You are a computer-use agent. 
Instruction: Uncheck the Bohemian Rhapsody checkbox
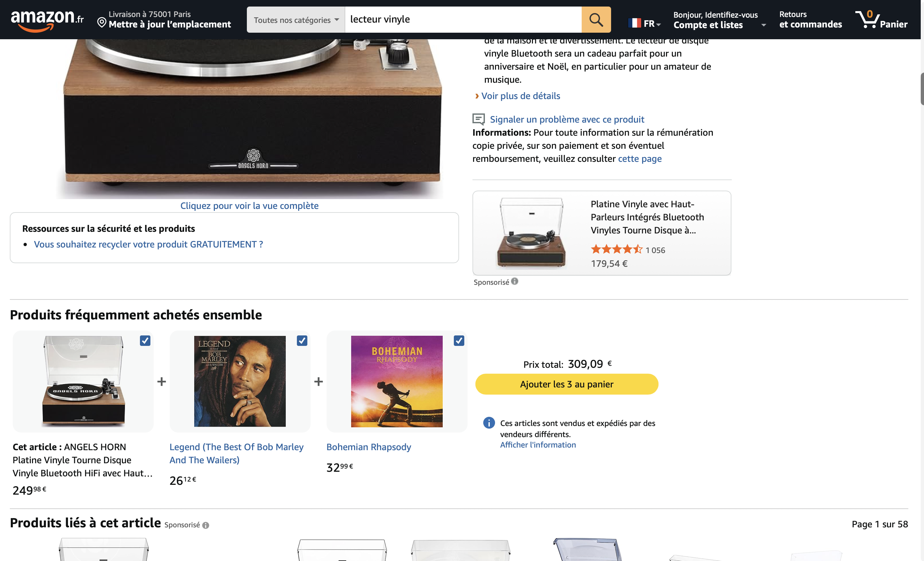[x=459, y=341]
